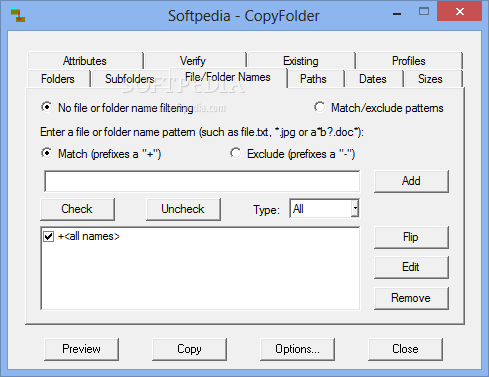The width and height of the screenshot is (489, 377).
Task: Click the Edit button
Action: coord(411,267)
